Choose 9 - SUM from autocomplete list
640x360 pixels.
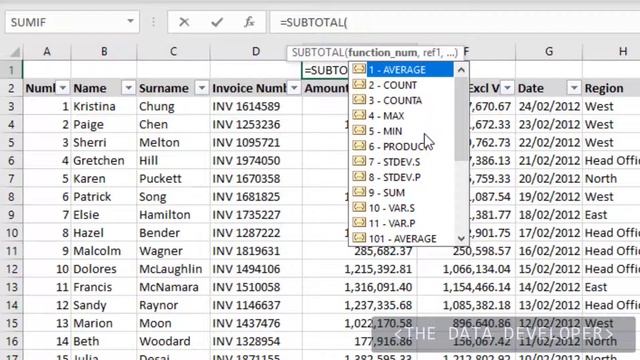402,193
